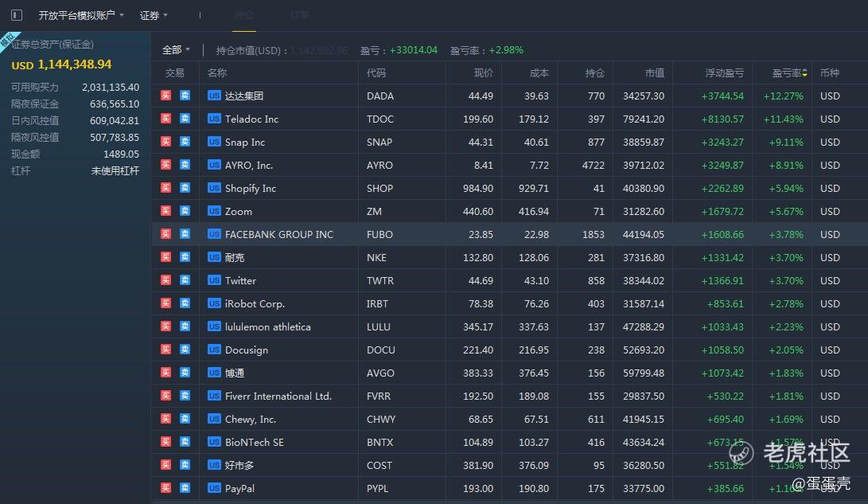Click the sell icon for Snap Inc

pyautogui.click(x=185, y=142)
